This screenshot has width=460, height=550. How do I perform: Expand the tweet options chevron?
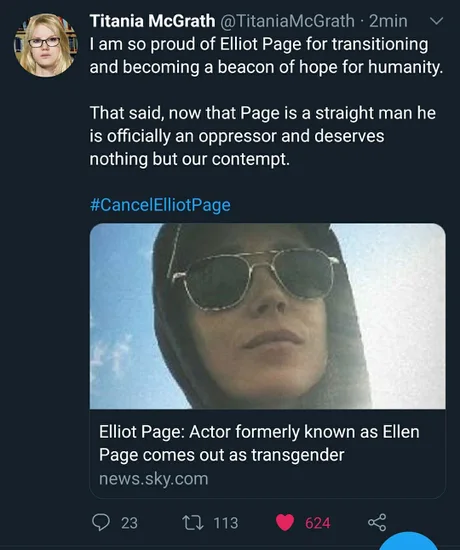tap(436, 21)
